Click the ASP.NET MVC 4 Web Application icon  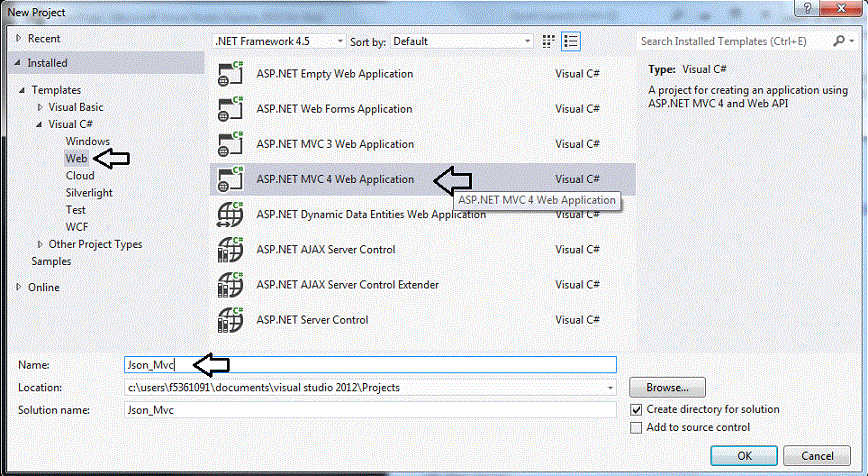point(230,179)
